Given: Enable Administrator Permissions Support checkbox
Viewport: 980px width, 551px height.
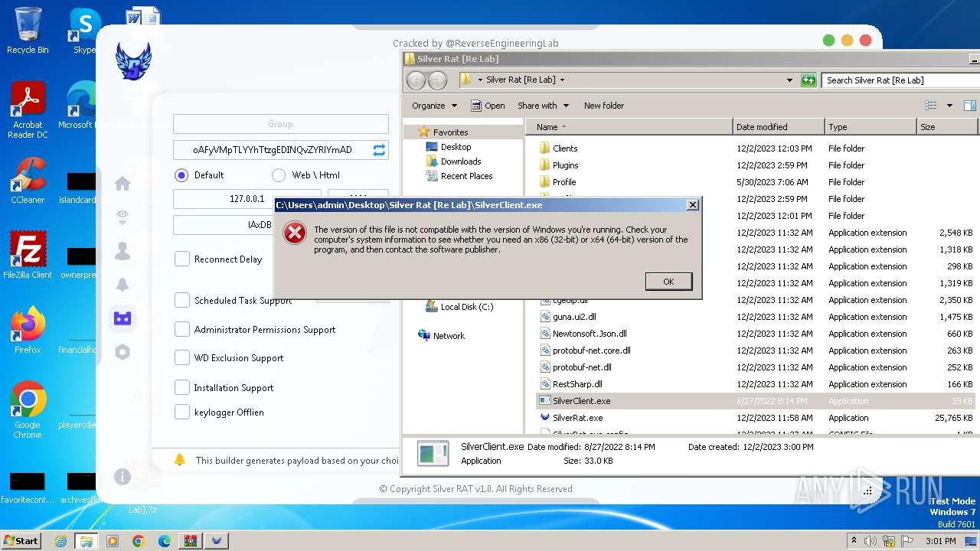Looking at the screenshot, I should [x=182, y=330].
